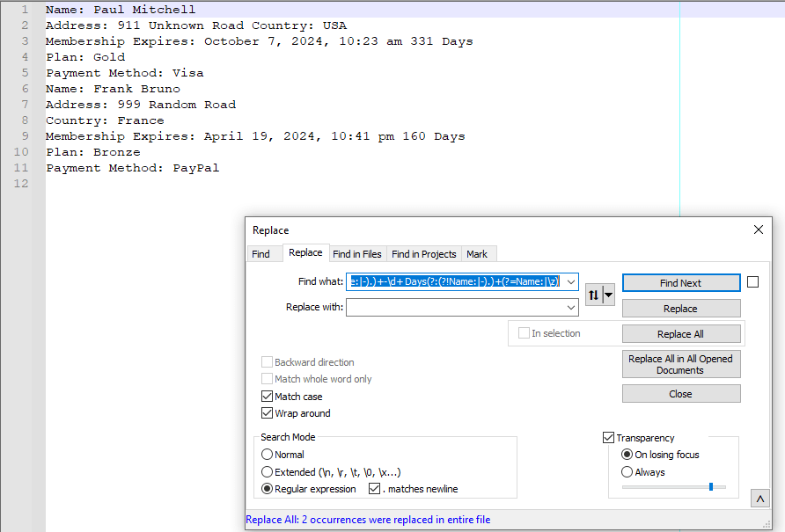The width and height of the screenshot is (785, 532).
Task: Click the swap search fields arrows icon
Action: (592, 295)
